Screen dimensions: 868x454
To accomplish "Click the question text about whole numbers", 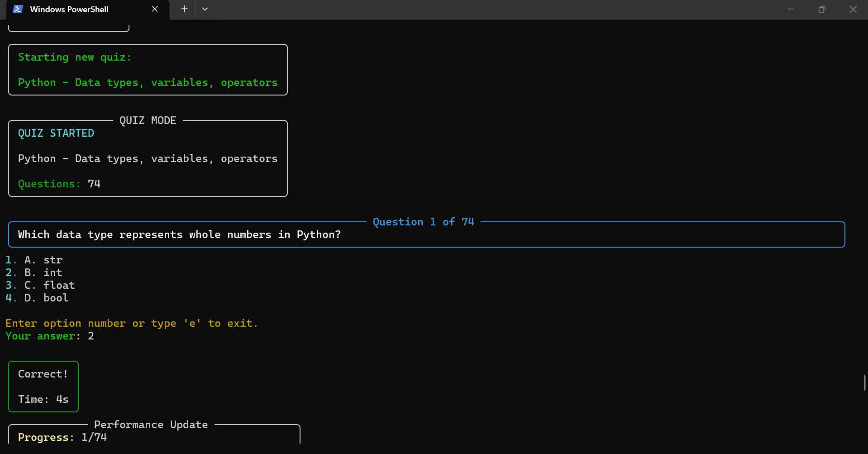I will coord(180,234).
